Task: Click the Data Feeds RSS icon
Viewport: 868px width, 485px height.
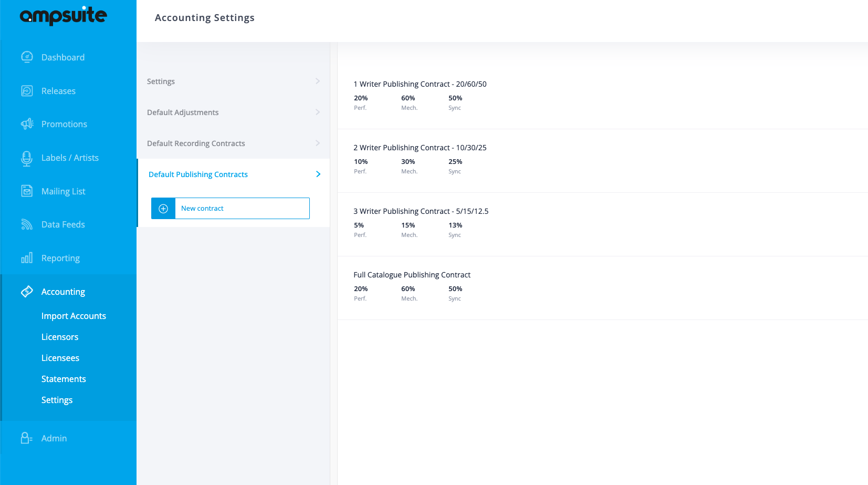Action: 27,224
